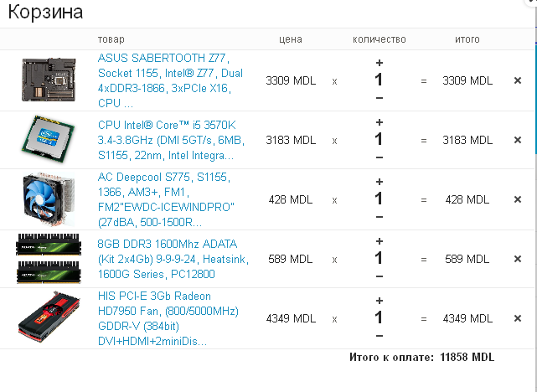Click the '3183 MDL' row total in итого column

click(x=467, y=140)
